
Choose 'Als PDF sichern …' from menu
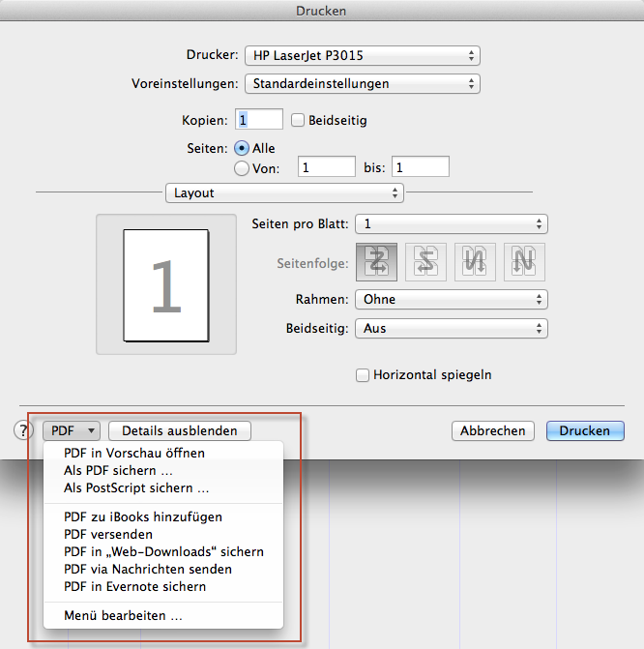117,470
